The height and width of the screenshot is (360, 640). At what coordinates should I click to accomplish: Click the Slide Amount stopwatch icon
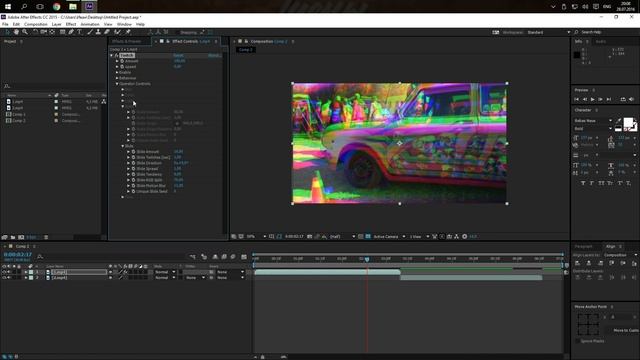[x=133, y=151]
